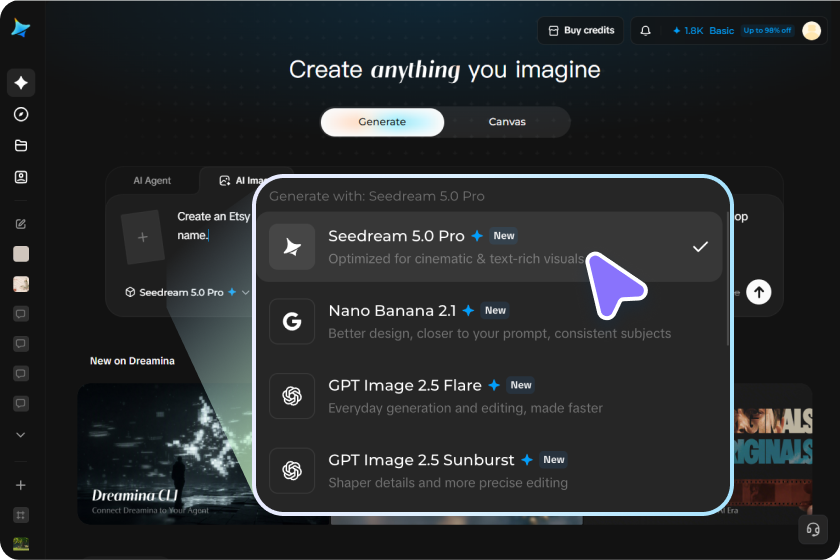Open the first chat bubble icon in sidebar
This screenshot has height=560, width=840.
[21, 313]
